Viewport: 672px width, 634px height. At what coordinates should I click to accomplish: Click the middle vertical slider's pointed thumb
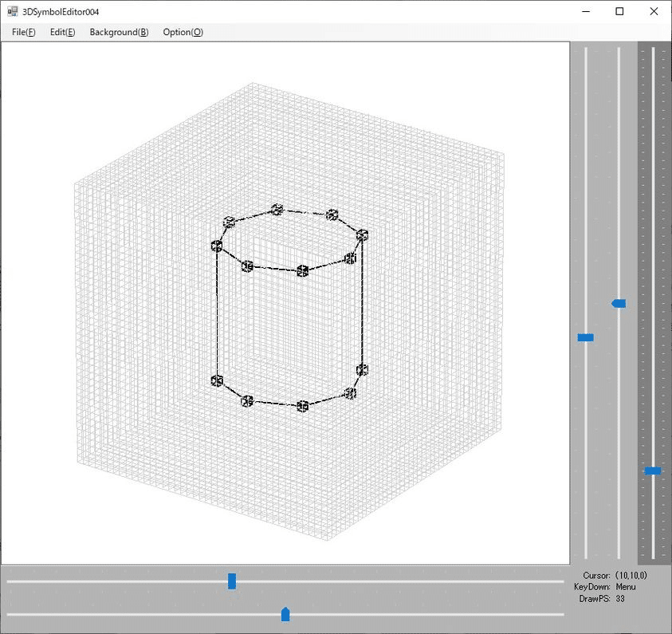pos(619,304)
